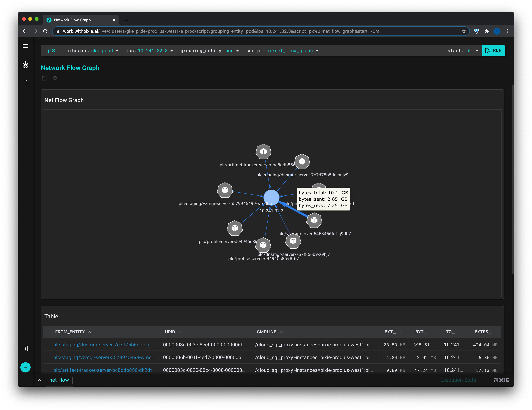
Task: Click the edit script pencil icon
Action: point(44,78)
